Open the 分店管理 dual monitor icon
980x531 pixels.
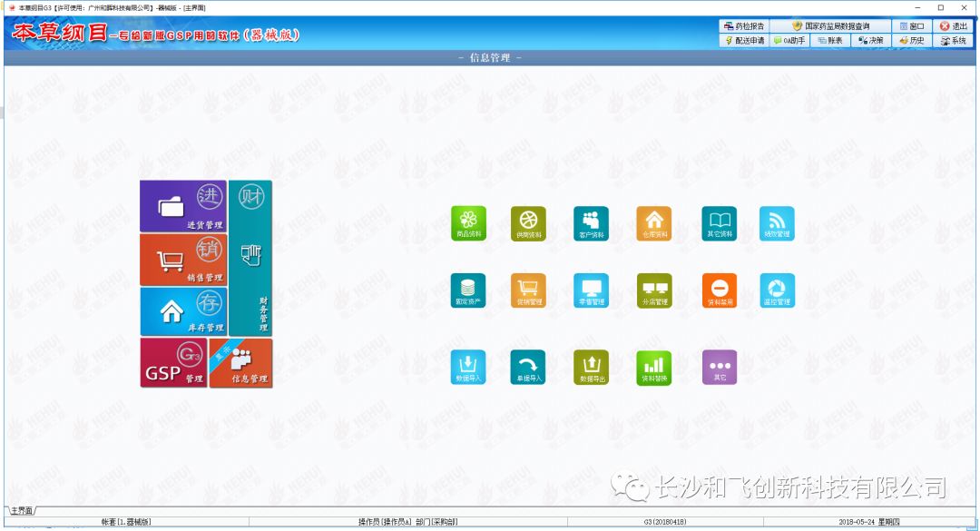pos(653,290)
